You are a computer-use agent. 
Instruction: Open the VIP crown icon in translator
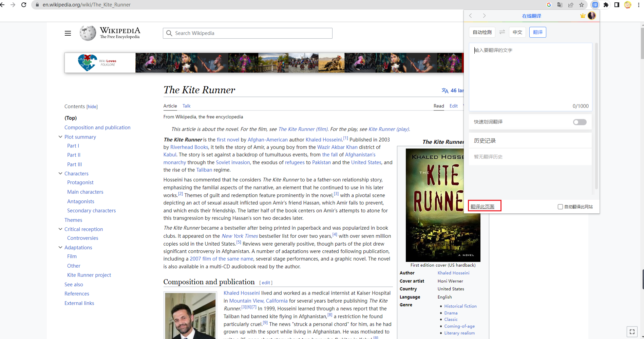tap(583, 16)
